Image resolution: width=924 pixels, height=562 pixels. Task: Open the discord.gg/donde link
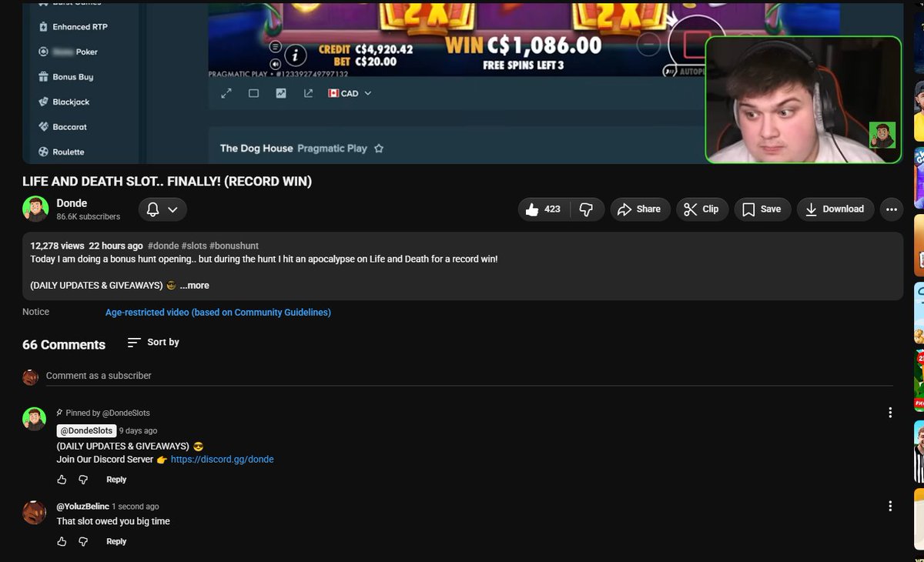(222, 460)
